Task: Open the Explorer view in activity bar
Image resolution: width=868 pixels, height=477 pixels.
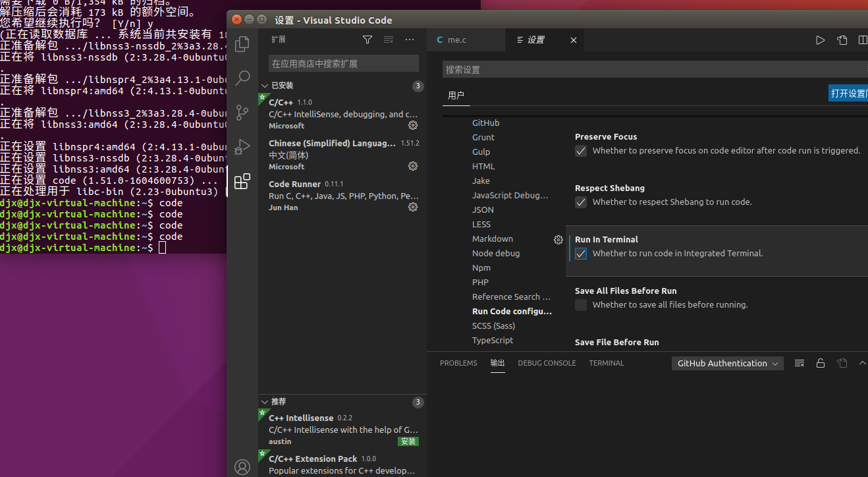Action: click(242, 44)
